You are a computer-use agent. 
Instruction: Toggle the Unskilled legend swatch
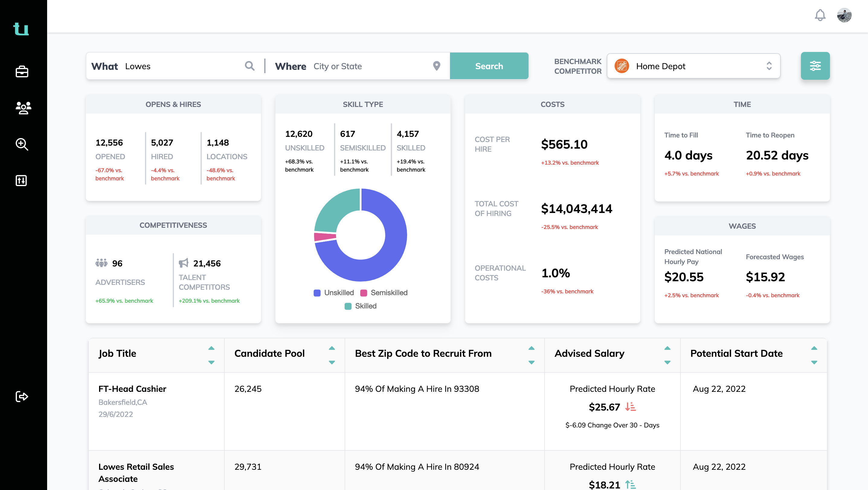coord(317,293)
